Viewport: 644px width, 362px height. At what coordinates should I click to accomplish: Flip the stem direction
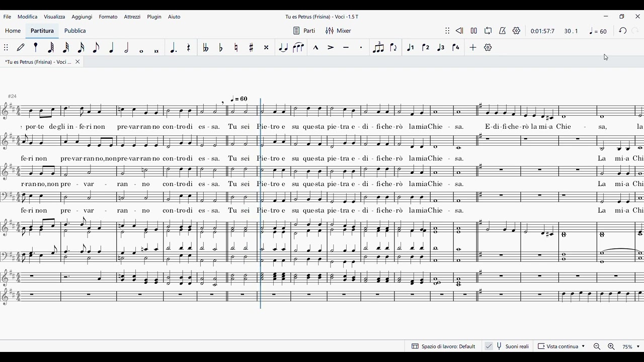point(393,47)
